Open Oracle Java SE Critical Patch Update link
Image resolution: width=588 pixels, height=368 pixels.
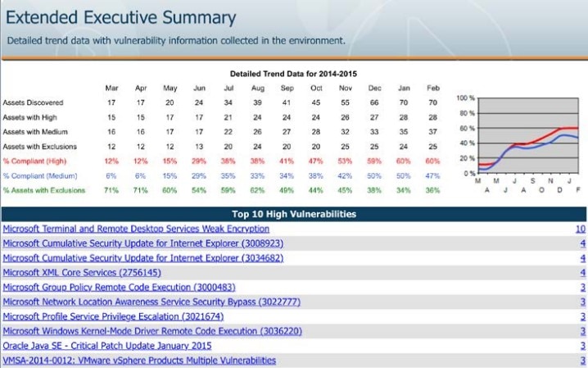pos(107,346)
